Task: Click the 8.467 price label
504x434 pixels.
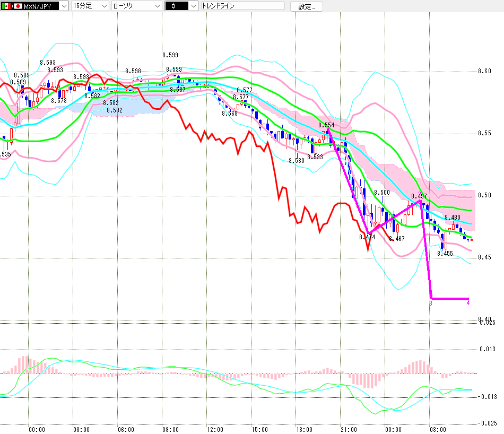Action: click(397, 239)
